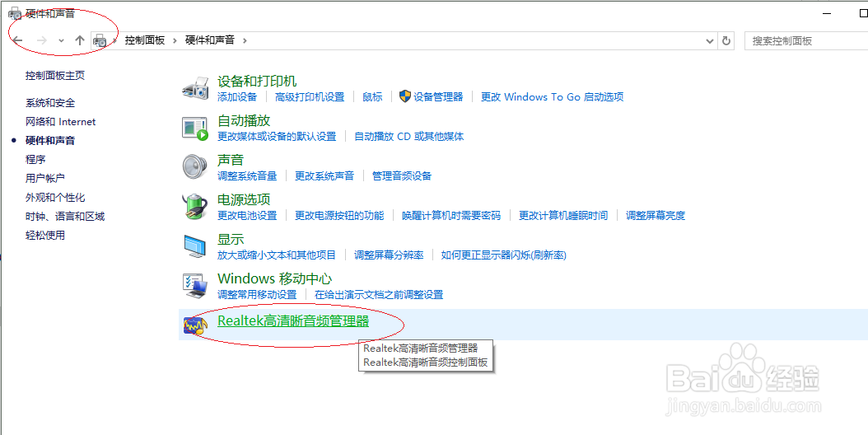This screenshot has height=435, width=868.
Task: Click 更改计算机睡眠时间 link
Action: click(x=563, y=216)
